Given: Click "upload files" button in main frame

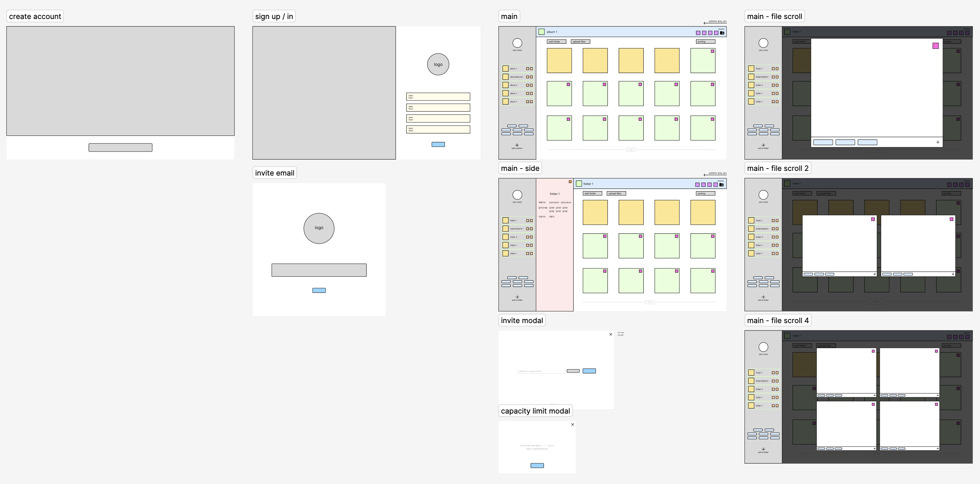Looking at the screenshot, I should 580,41.
